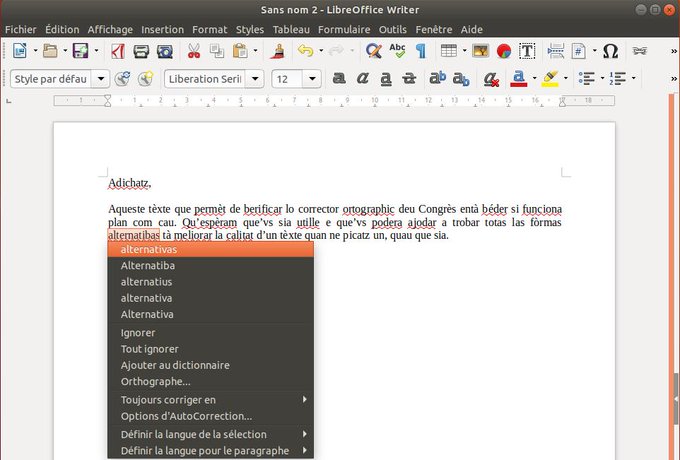Click New Style icon
Screen dimensions: 680x460
click(x=146, y=79)
